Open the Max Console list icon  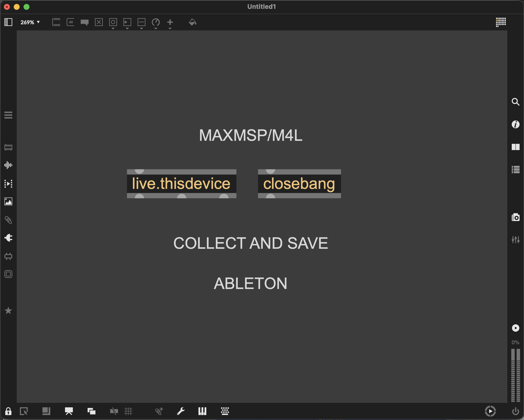click(x=515, y=170)
